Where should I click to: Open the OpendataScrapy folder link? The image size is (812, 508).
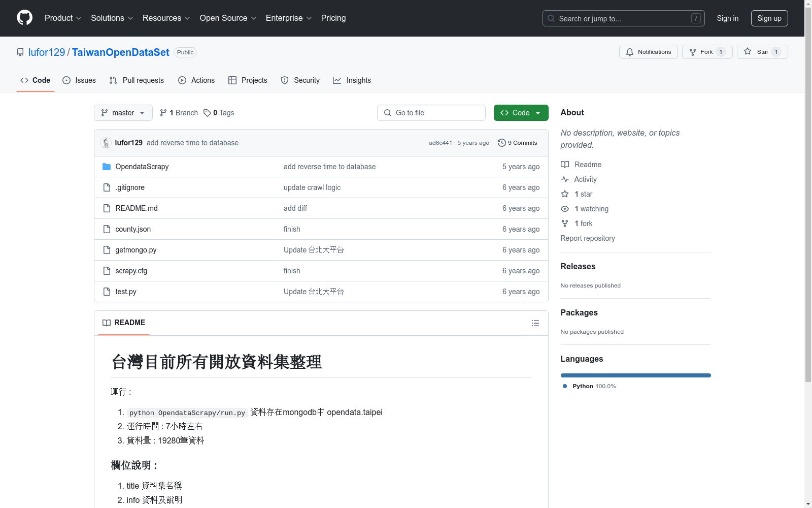(142, 167)
